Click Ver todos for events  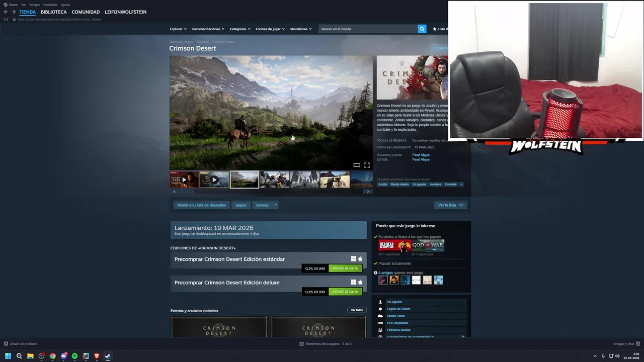point(357,310)
